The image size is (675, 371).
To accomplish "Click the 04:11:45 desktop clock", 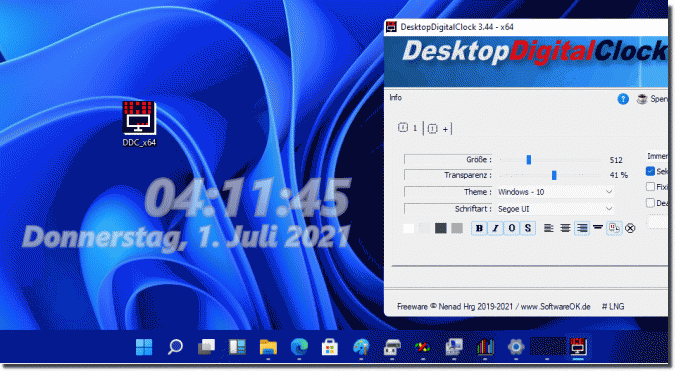I will coord(247,198).
